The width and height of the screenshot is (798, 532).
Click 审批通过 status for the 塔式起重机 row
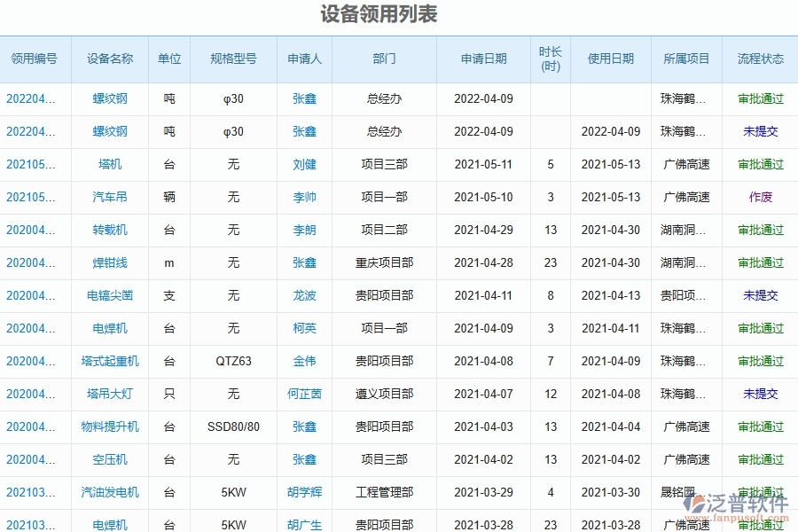pos(760,362)
